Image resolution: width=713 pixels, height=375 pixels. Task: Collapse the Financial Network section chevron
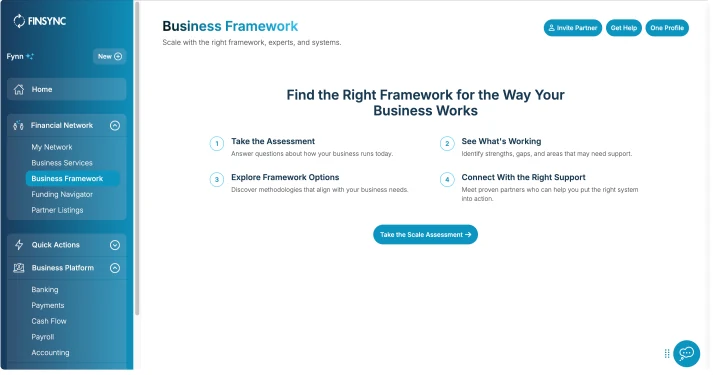point(115,125)
